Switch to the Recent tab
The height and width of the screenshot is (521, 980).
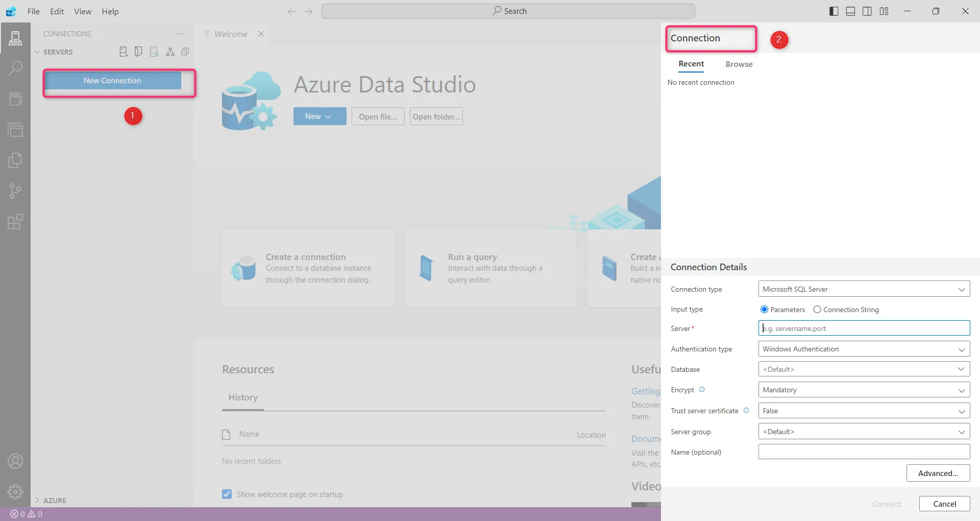coord(691,64)
